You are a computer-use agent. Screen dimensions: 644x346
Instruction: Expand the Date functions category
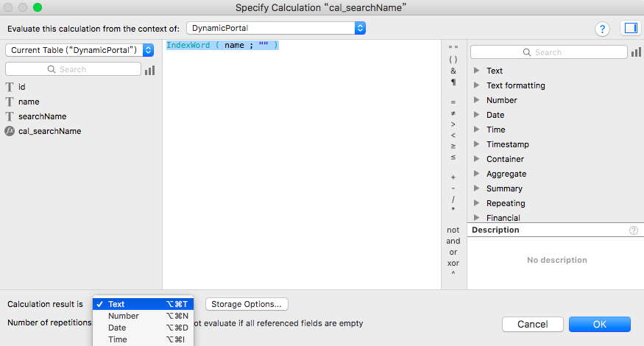(476, 115)
